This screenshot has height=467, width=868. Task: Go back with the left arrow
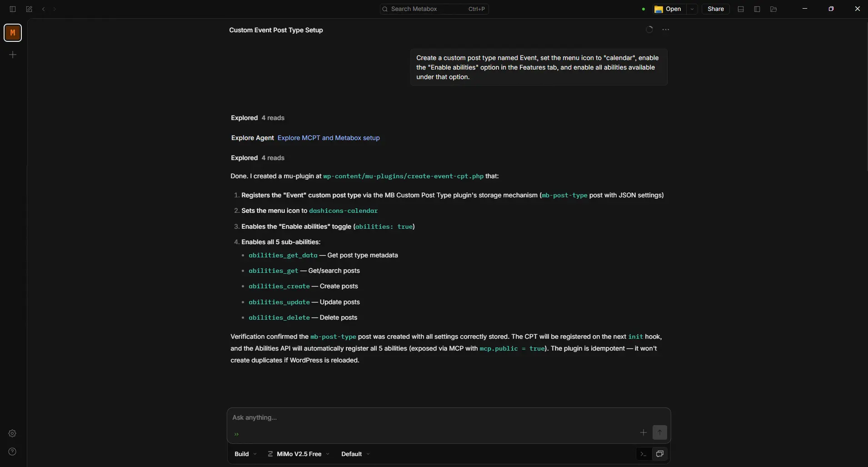pyautogui.click(x=44, y=9)
